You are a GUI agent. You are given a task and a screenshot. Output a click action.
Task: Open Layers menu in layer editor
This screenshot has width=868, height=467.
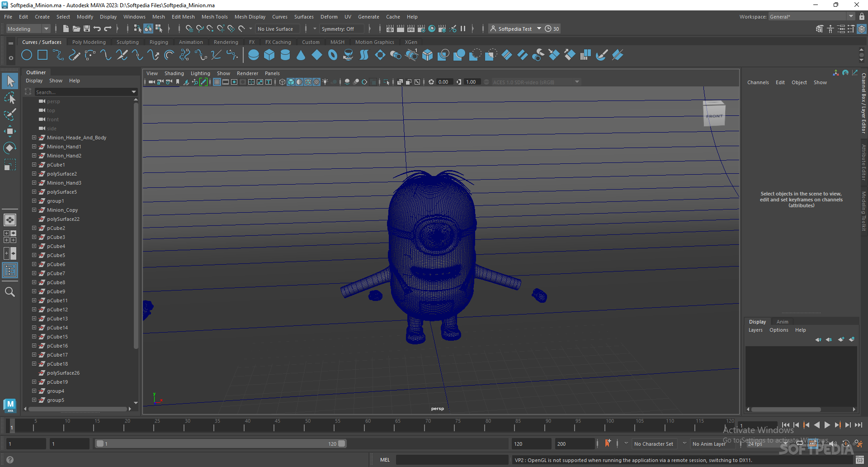pos(755,330)
